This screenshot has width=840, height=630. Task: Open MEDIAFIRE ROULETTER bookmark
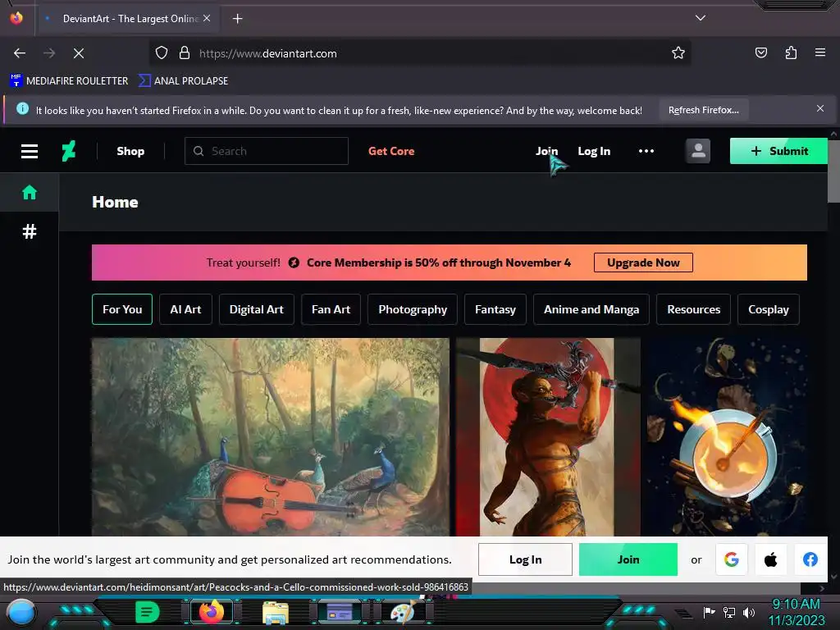coord(69,81)
